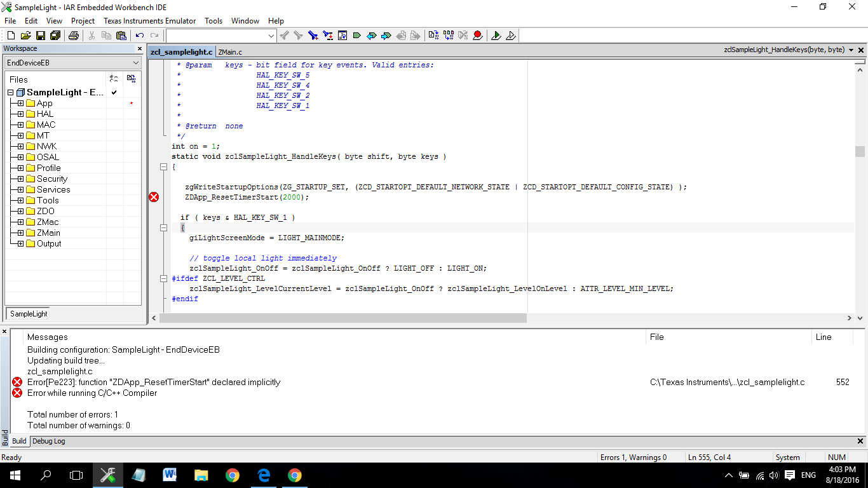868x488 pixels.
Task: Collapse the SampleLight project tree node
Action: [x=11, y=93]
